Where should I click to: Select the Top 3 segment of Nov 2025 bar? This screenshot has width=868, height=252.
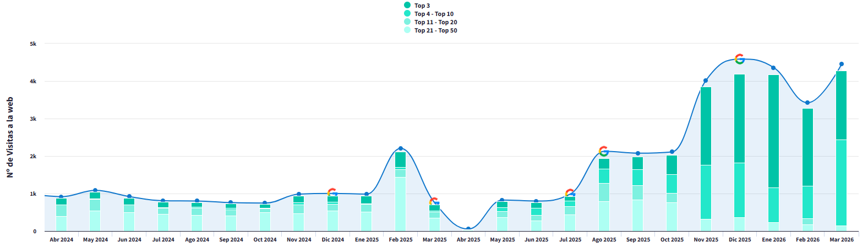click(706, 126)
